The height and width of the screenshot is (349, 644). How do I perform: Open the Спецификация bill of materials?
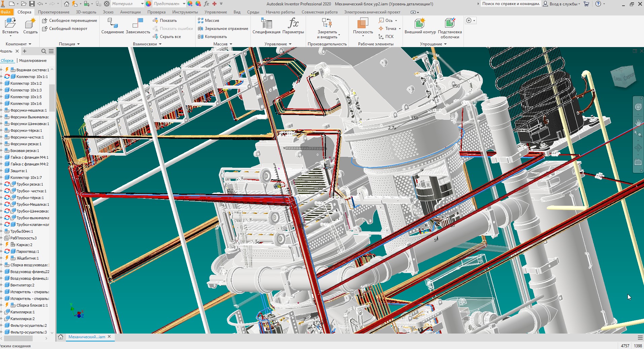coord(266,24)
